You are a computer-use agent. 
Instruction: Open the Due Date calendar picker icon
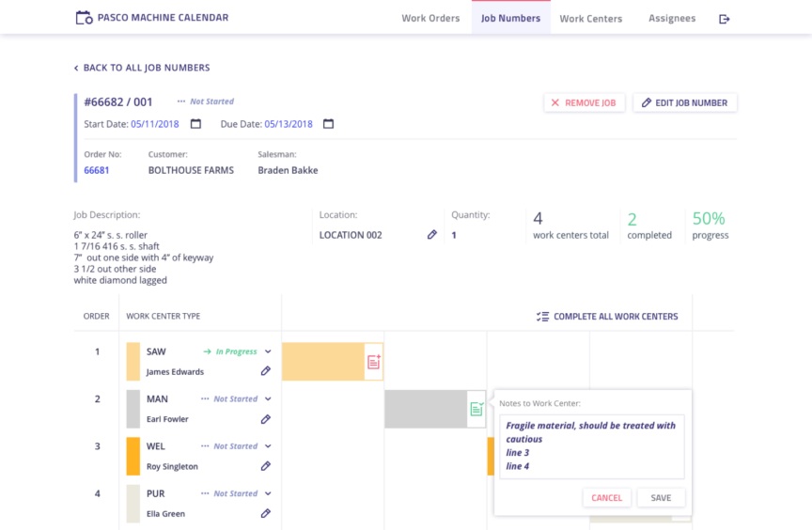tap(328, 124)
